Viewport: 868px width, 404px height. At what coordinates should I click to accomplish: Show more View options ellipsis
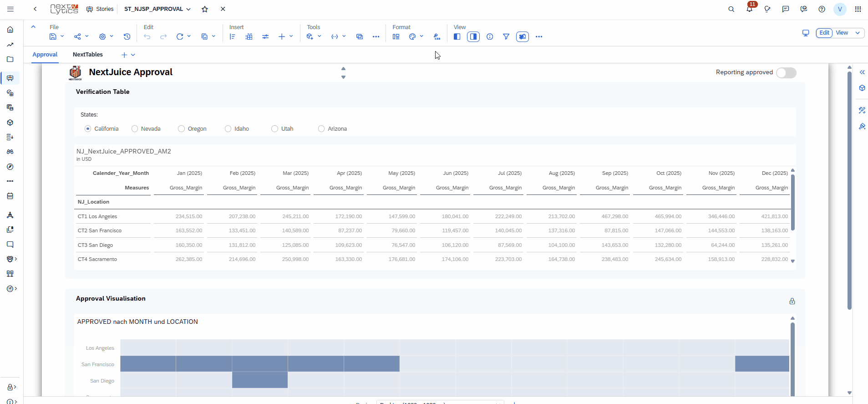(x=539, y=36)
